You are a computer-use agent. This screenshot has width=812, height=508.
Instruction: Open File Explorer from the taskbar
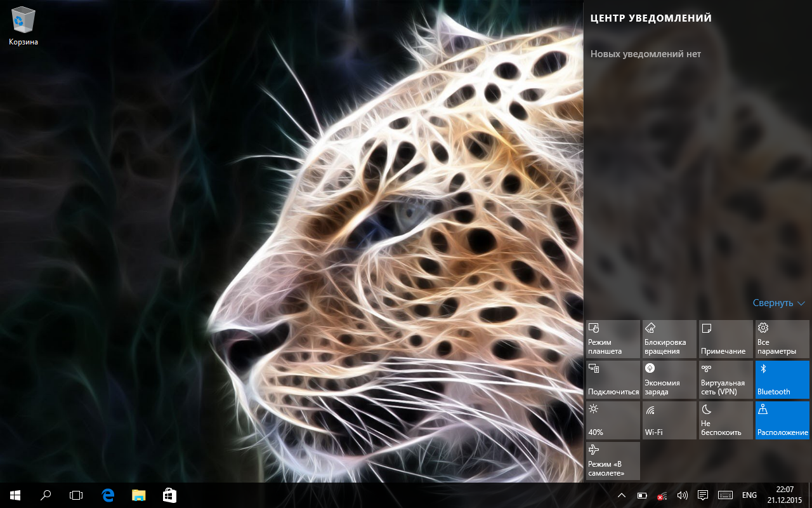[139, 495]
